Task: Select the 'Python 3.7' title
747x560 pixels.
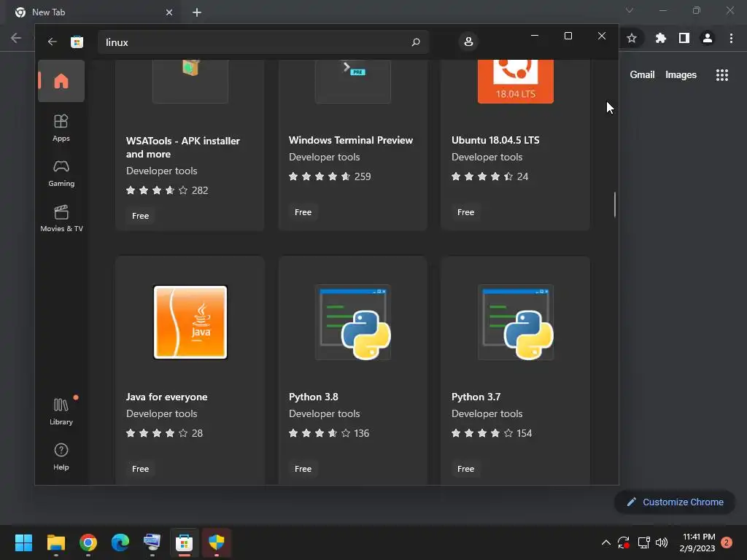Action: [x=476, y=397]
